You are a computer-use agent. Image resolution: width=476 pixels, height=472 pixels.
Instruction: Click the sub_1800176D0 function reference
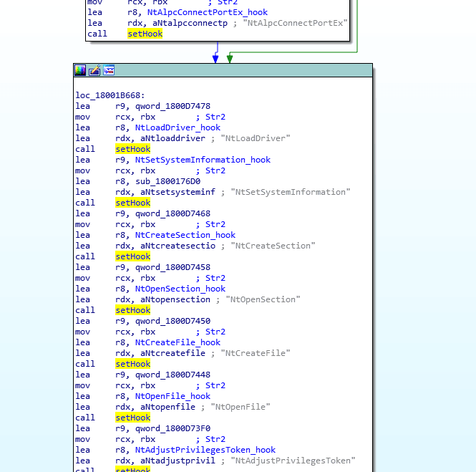(x=168, y=181)
